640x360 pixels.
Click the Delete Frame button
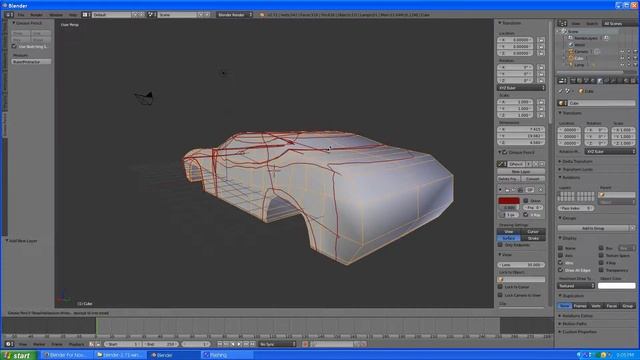508,179
